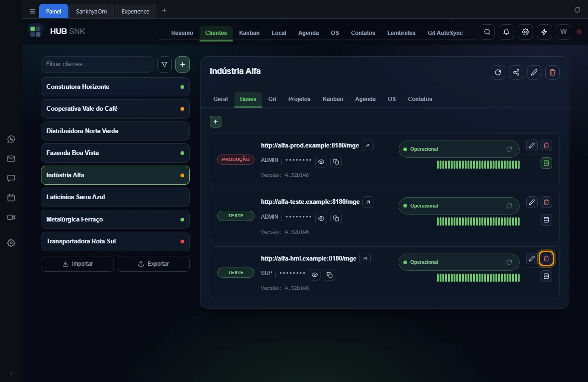Open the video camera icon in sidebar
This screenshot has width=588, height=382.
11,217
